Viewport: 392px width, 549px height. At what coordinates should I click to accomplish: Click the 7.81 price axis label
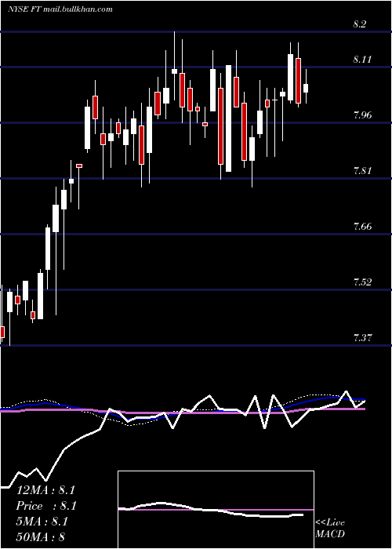click(x=362, y=171)
